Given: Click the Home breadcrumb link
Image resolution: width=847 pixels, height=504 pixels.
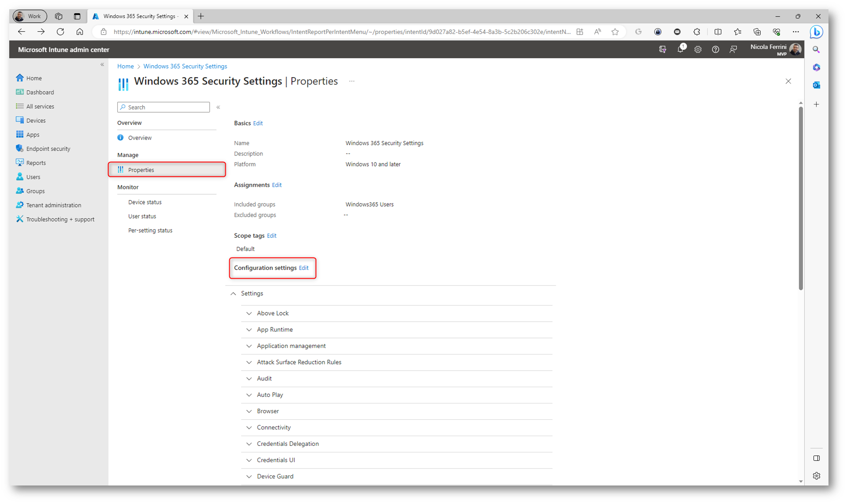Looking at the screenshot, I should tap(125, 66).
